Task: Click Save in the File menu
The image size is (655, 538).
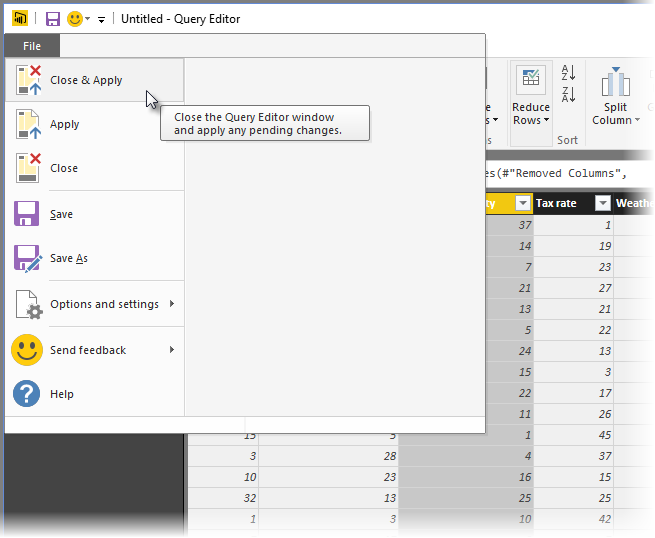Action: [x=62, y=214]
